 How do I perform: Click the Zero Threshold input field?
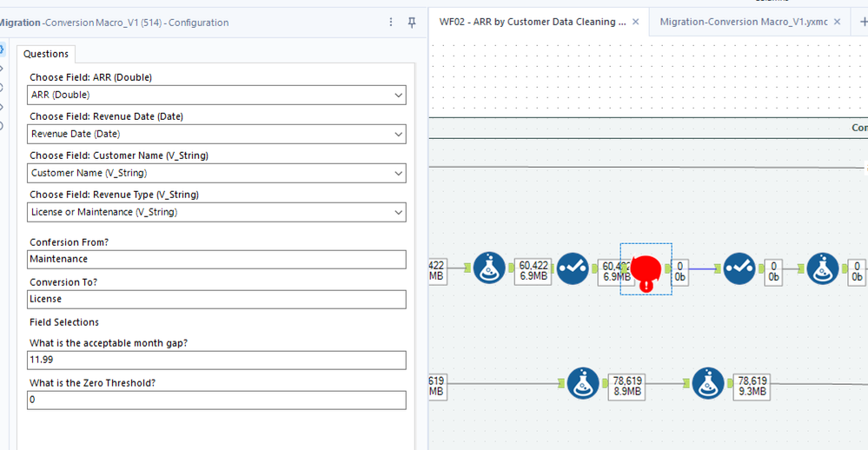pos(216,400)
